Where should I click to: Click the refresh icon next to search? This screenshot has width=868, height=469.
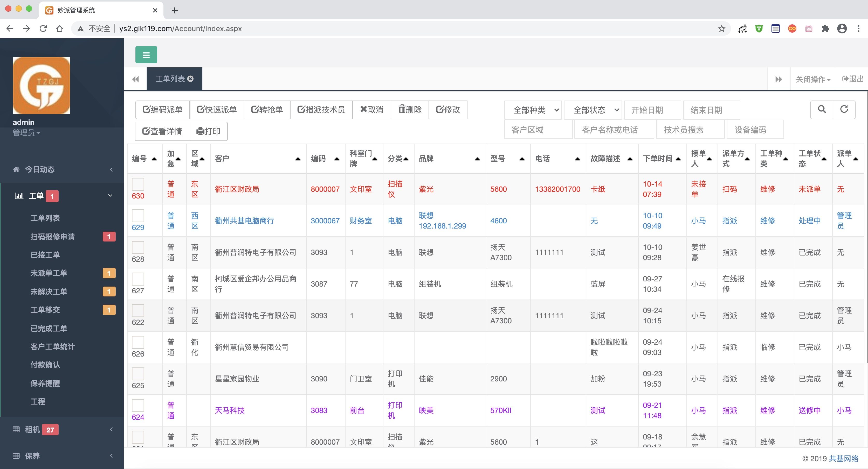coord(844,109)
